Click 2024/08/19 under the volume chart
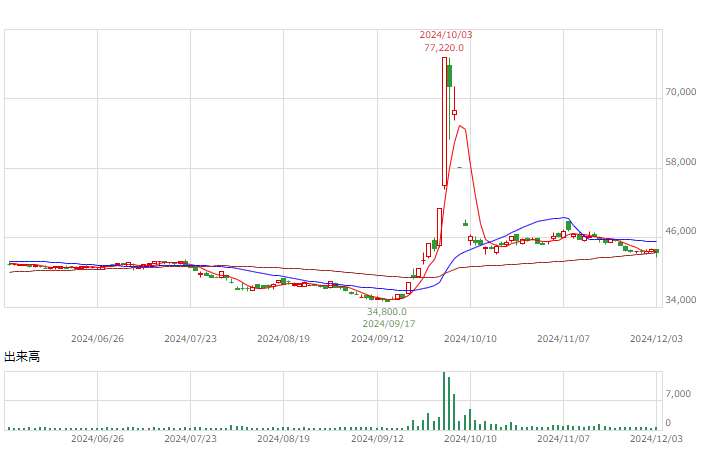Image resolution: width=712 pixels, height=450 pixels. [283, 439]
